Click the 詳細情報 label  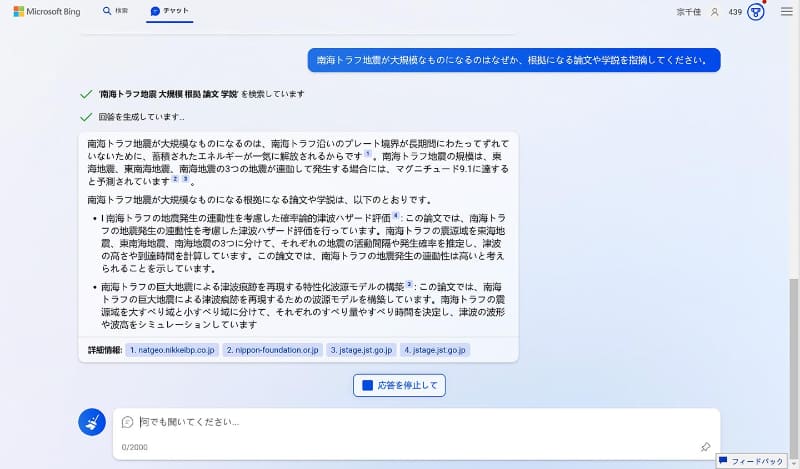105,350
